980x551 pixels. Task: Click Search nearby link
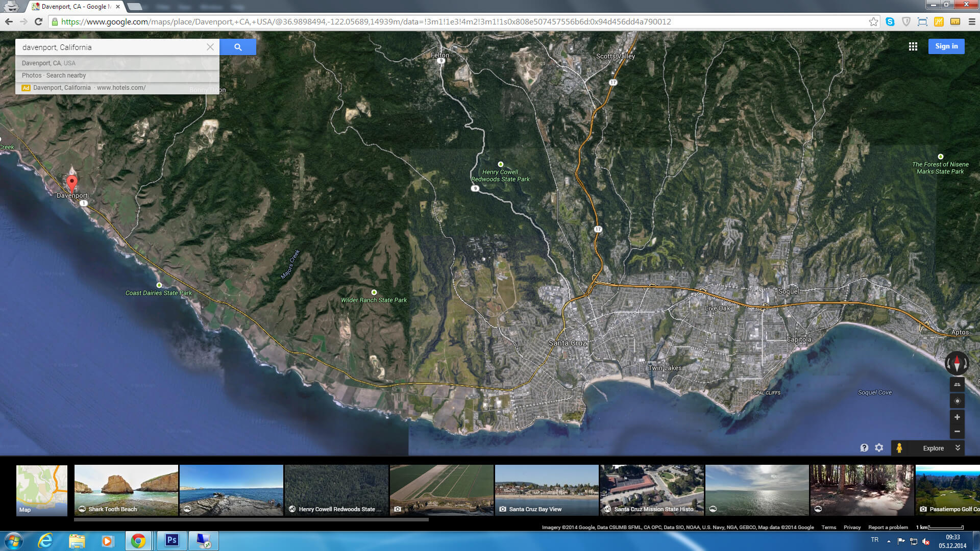click(66, 76)
